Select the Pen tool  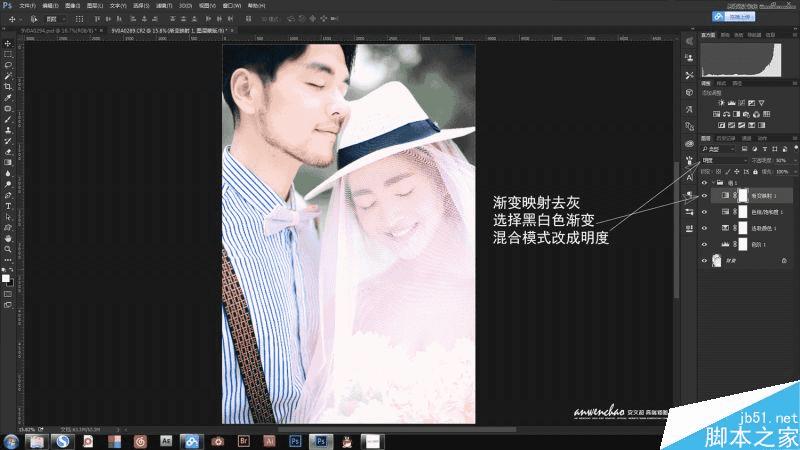(8, 195)
